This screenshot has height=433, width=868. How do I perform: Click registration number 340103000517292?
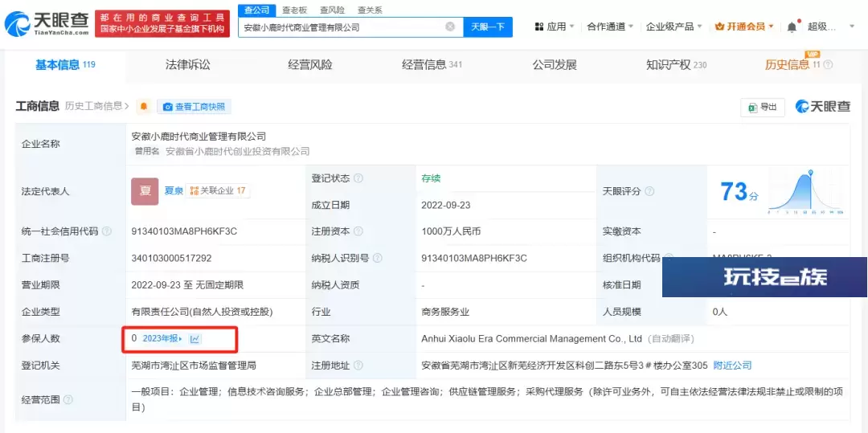(x=172, y=258)
